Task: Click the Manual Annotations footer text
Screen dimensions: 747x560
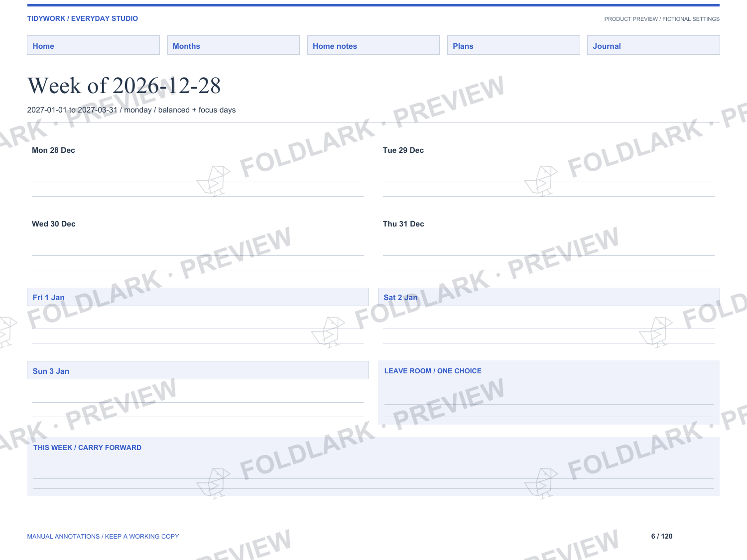Action: [103, 536]
